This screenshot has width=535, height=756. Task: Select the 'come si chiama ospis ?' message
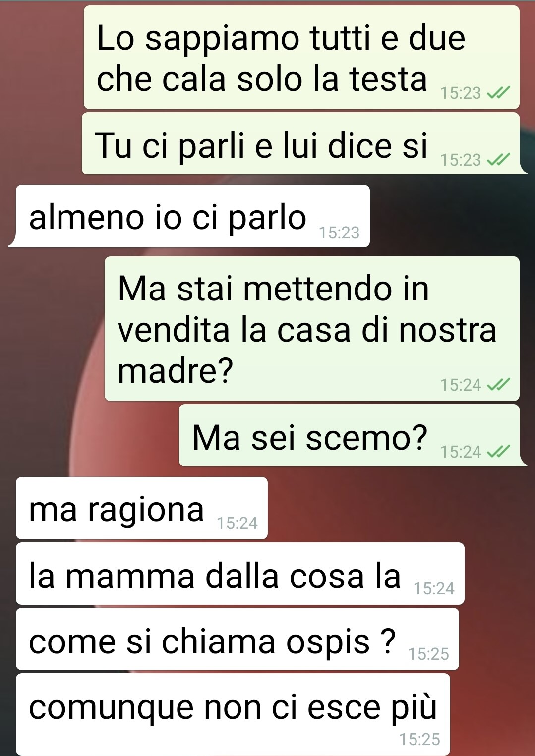[237, 640]
